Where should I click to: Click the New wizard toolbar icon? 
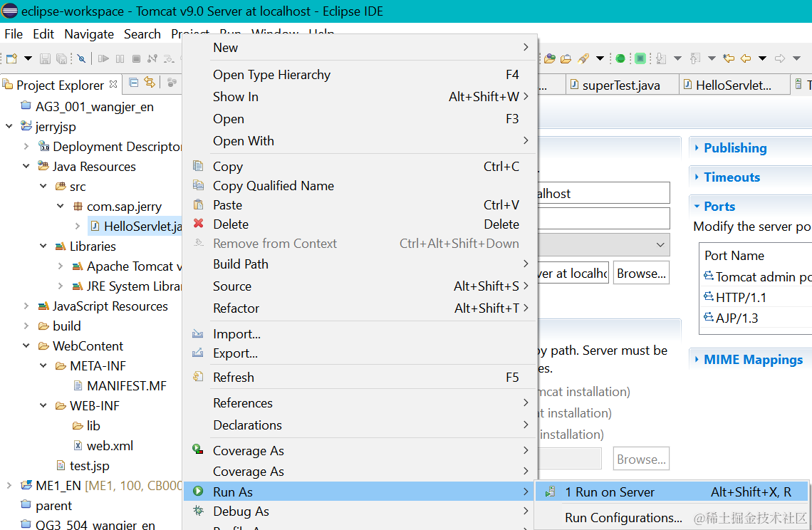pyautogui.click(x=11, y=58)
